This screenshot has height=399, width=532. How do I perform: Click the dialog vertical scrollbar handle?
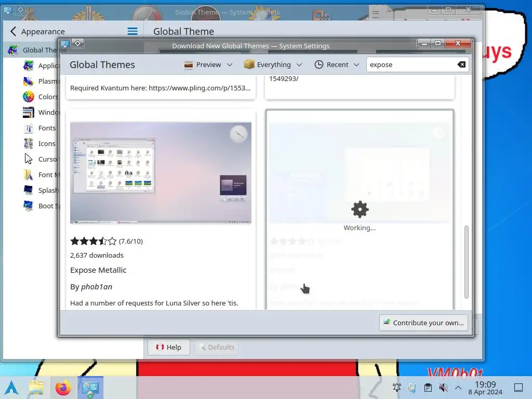click(x=467, y=262)
